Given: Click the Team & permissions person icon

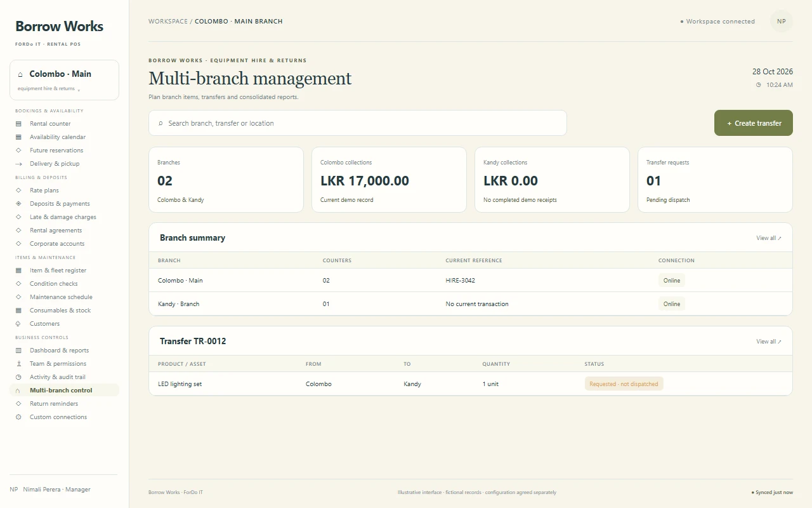Looking at the screenshot, I should click(18, 364).
